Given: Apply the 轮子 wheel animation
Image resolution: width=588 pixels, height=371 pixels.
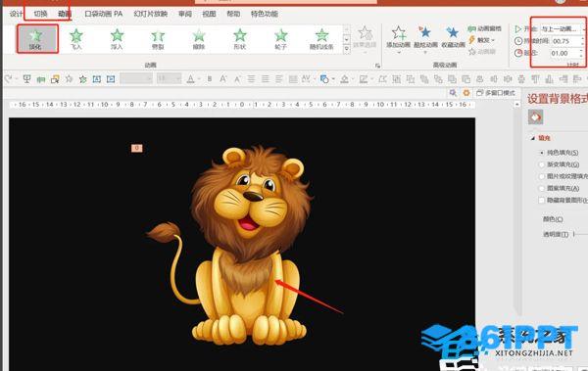Looking at the screenshot, I should point(280,39).
